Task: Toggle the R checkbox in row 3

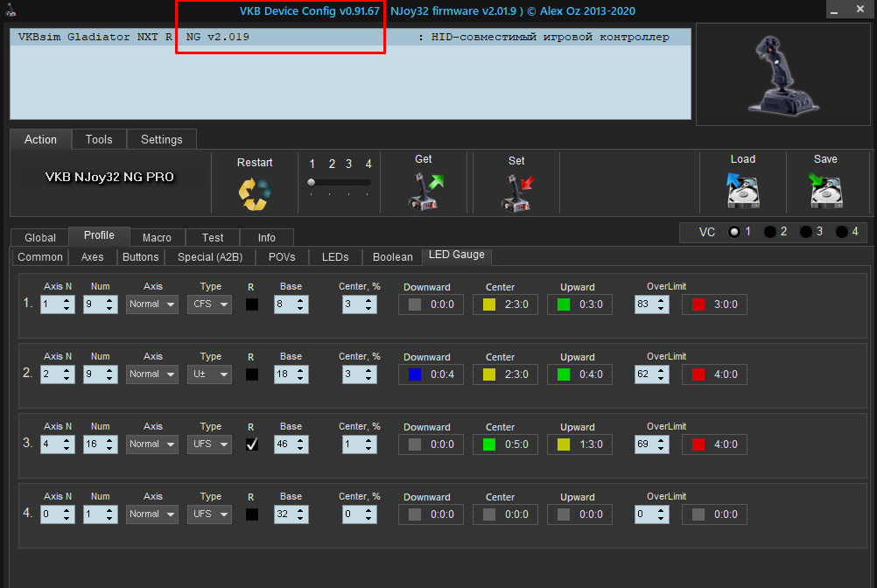Action: click(252, 444)
